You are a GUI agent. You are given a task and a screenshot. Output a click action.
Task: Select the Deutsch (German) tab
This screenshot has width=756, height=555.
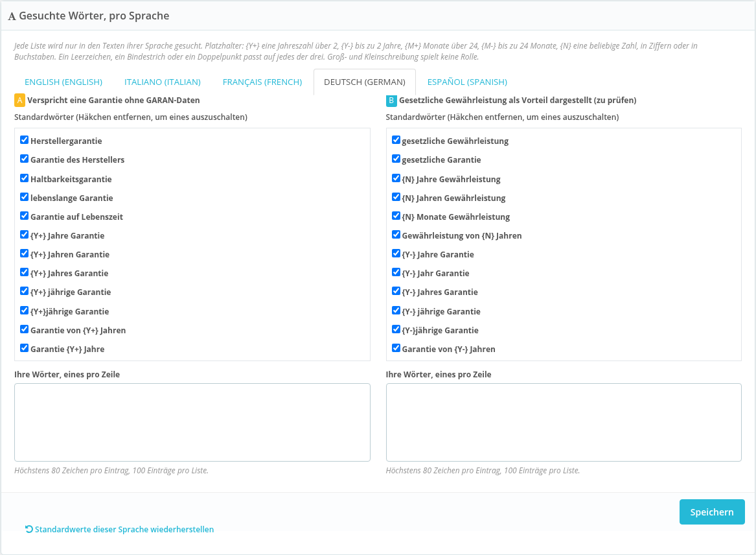pyautogui.click(x=365, y=82)
